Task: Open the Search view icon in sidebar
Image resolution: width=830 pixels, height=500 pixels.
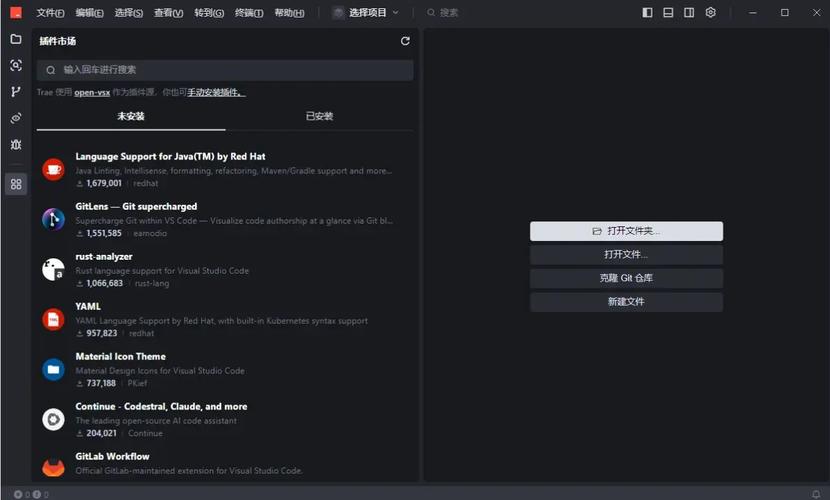Action: [16, 65]
